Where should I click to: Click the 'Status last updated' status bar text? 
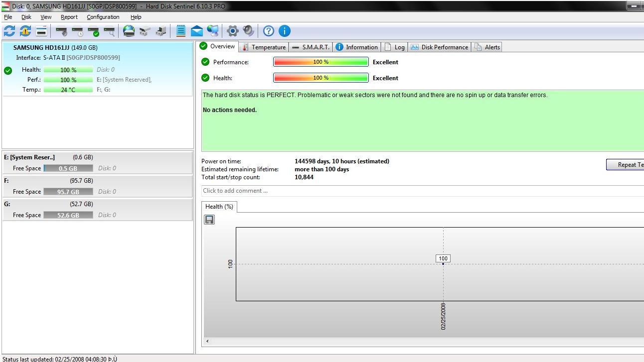[59, 359]
